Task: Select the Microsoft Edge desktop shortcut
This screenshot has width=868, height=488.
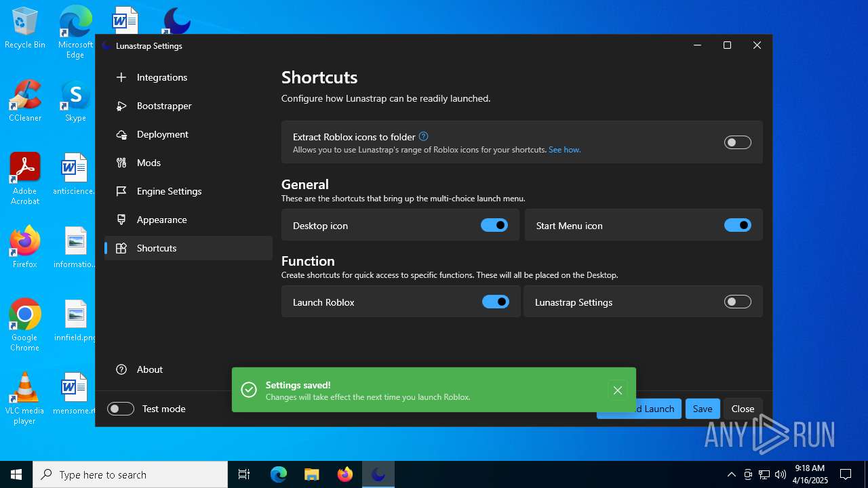Action: point(75,33)
